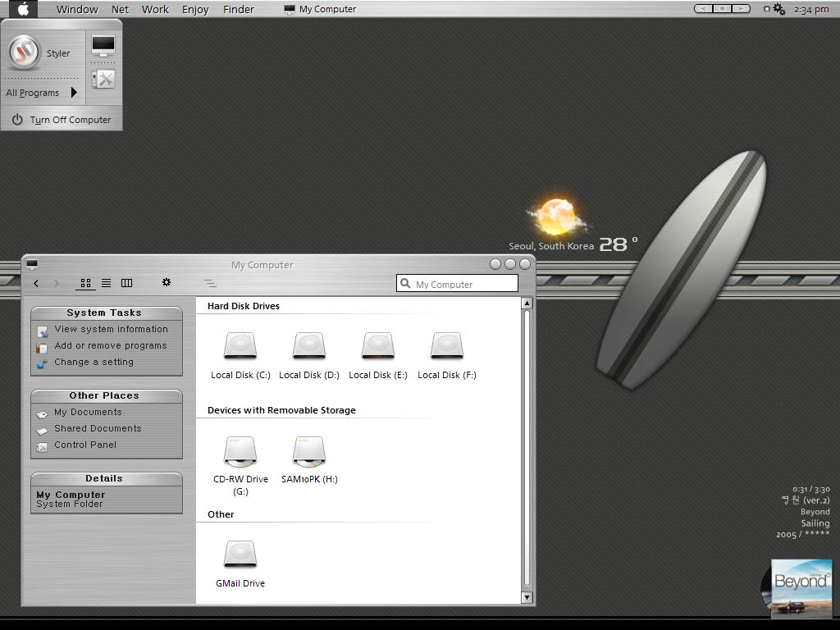
Task: Click the scrollbar down arrow
Action: coord(527,597)
